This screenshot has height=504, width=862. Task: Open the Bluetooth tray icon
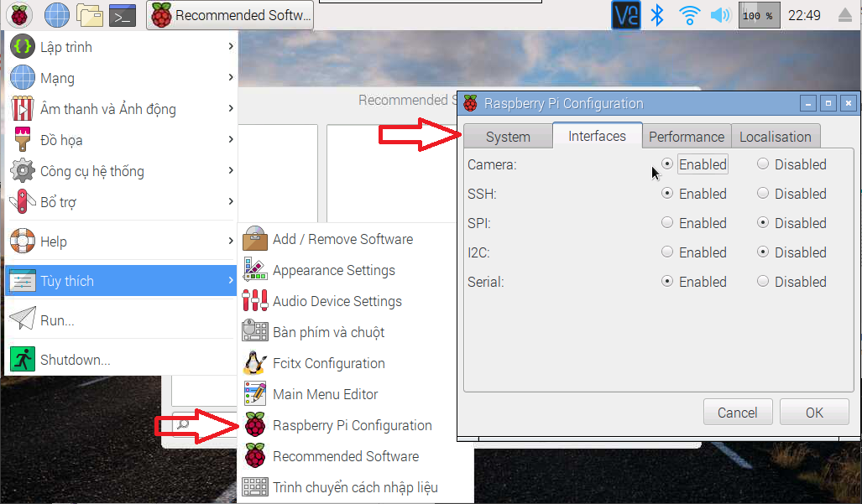tap(657, 15)
